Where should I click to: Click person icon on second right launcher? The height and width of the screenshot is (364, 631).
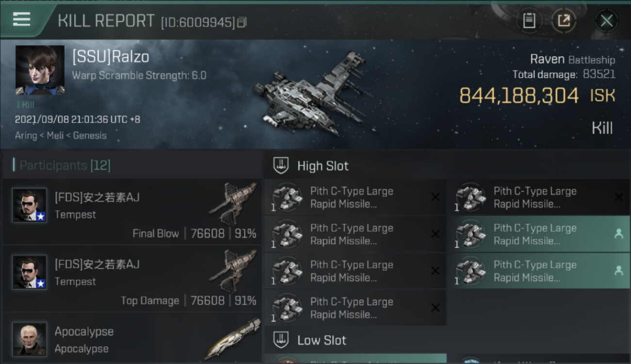[x=618, y=233]
